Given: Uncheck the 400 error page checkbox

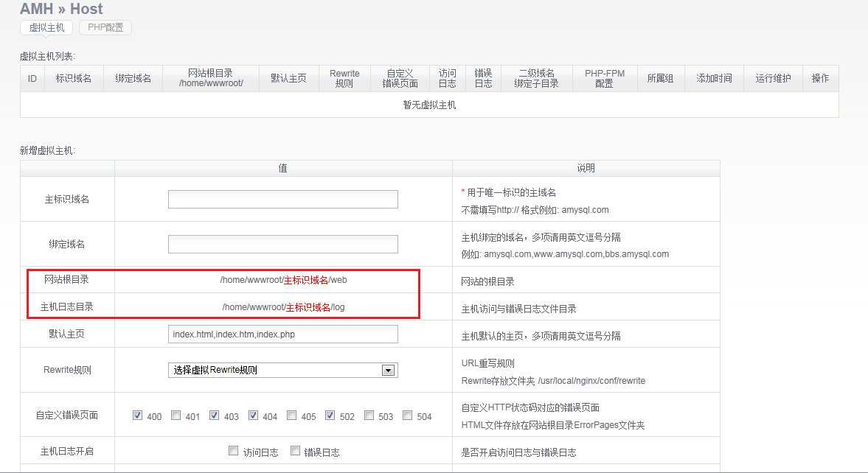Looking at the screenshot, I should tap(138, 416).
